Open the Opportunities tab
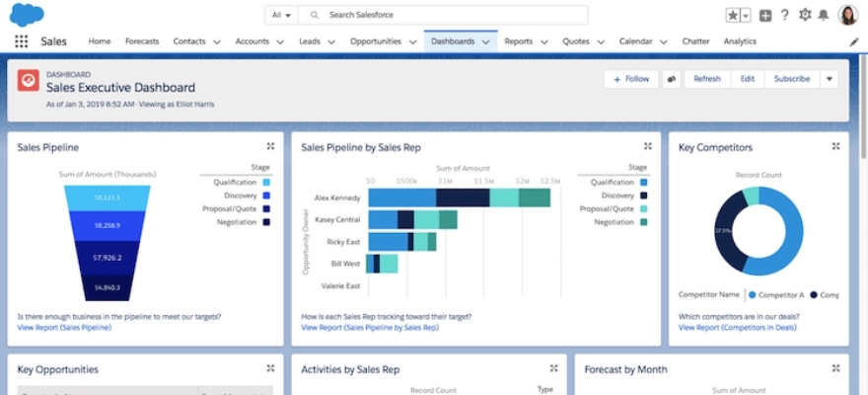 (x=376, y=41)
